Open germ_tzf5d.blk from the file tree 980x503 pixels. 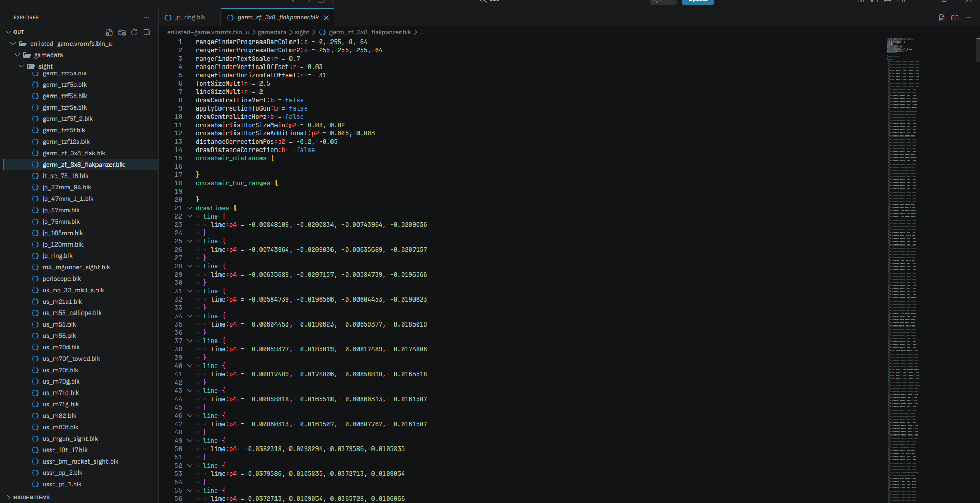tap(80, 96)
